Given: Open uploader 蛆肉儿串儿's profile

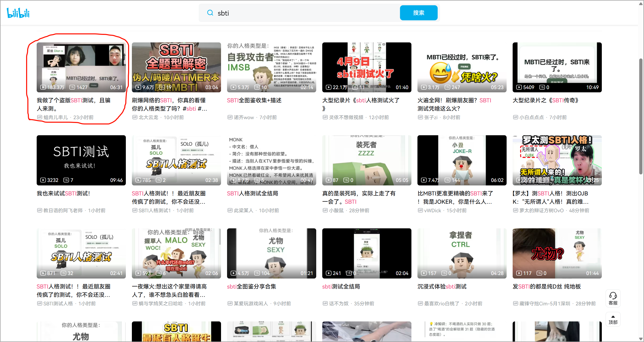Looking at the screenshot, I should pyautogui.click(x=56, y=117).
